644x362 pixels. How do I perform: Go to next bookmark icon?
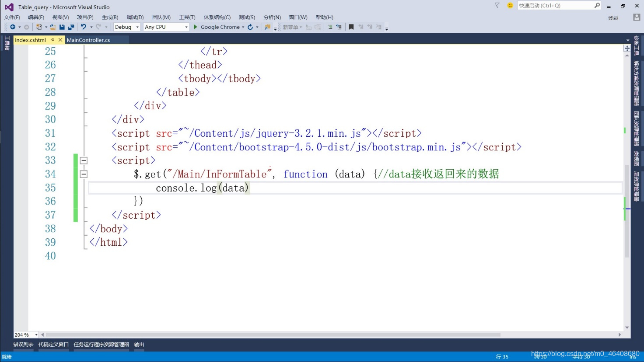[370, 27]
